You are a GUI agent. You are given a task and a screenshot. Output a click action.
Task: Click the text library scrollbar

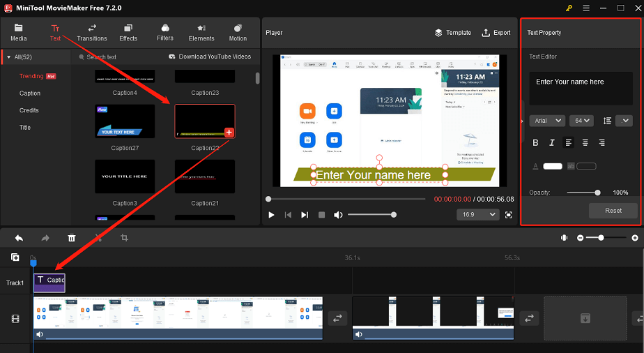257,78
